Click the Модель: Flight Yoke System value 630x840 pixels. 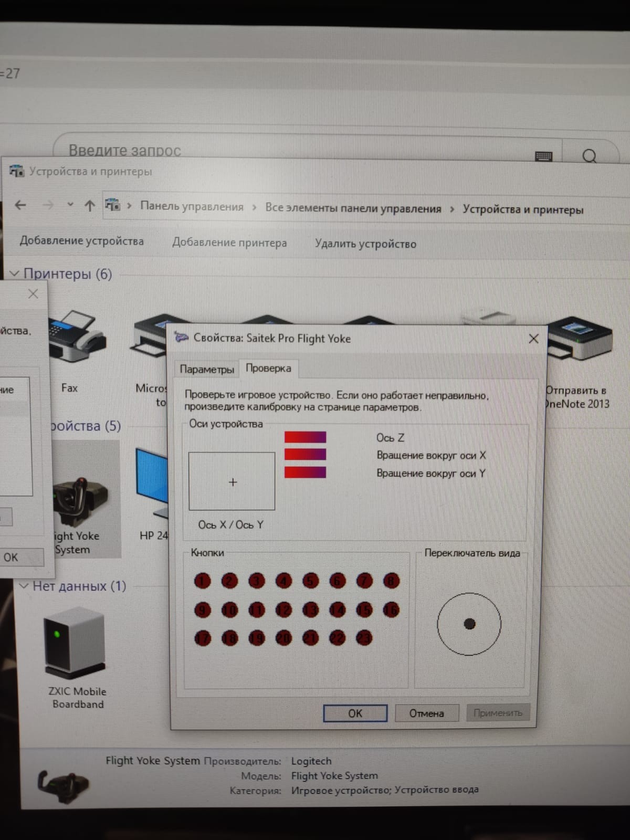334,775
